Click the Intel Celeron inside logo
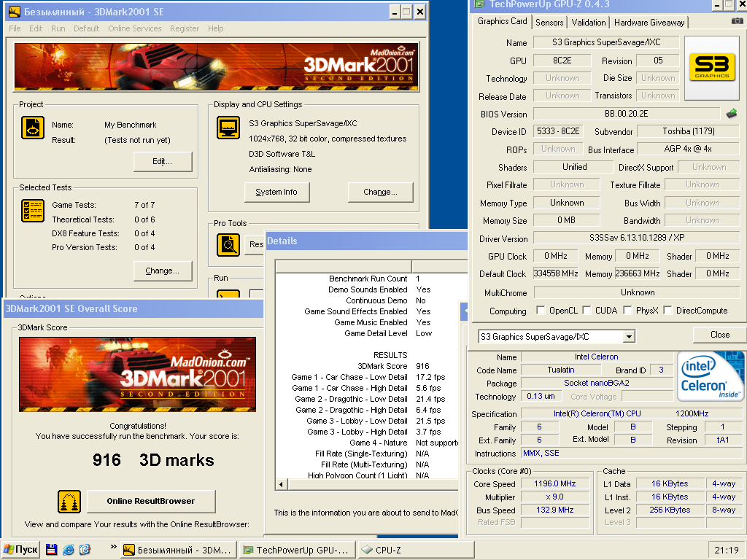Viewport: 747px width, 560px height. (711, 376)
